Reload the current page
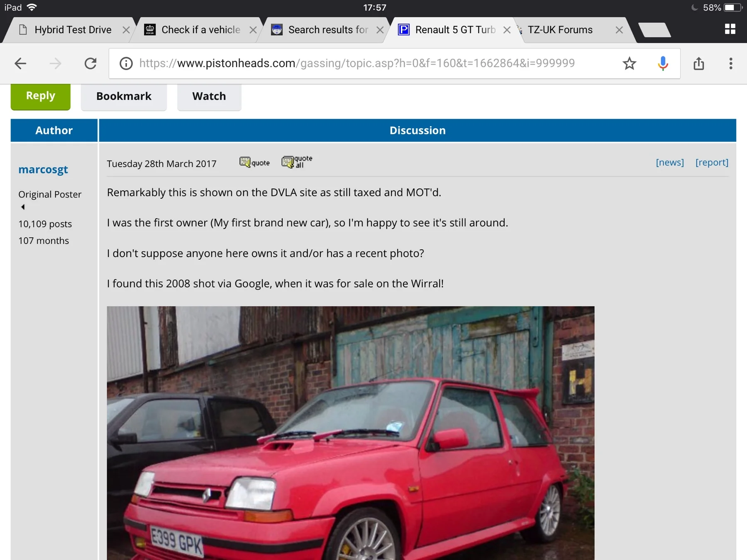The height and width of the screenshot is (560, 747). point(90,63)
